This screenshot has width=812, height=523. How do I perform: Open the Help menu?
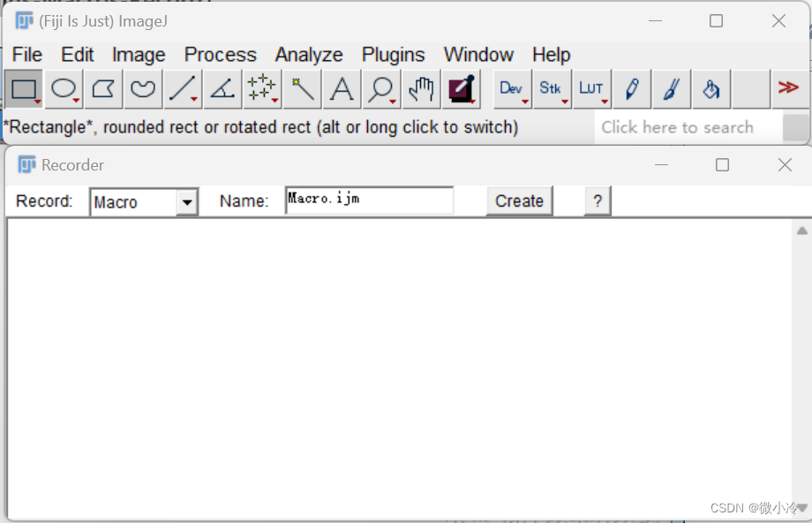click(551, 55)
